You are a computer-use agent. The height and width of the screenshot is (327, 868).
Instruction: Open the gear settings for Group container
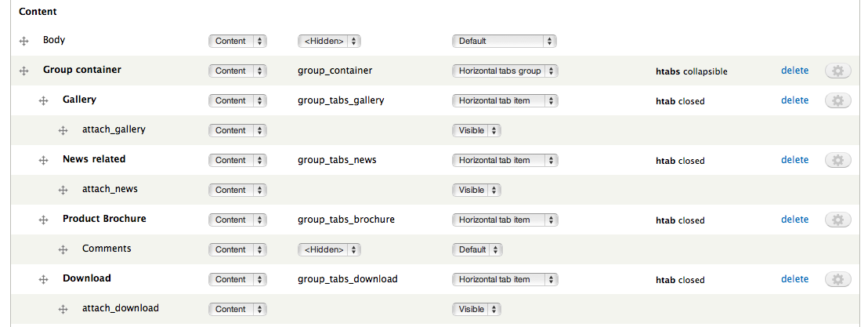pos(837,71)
